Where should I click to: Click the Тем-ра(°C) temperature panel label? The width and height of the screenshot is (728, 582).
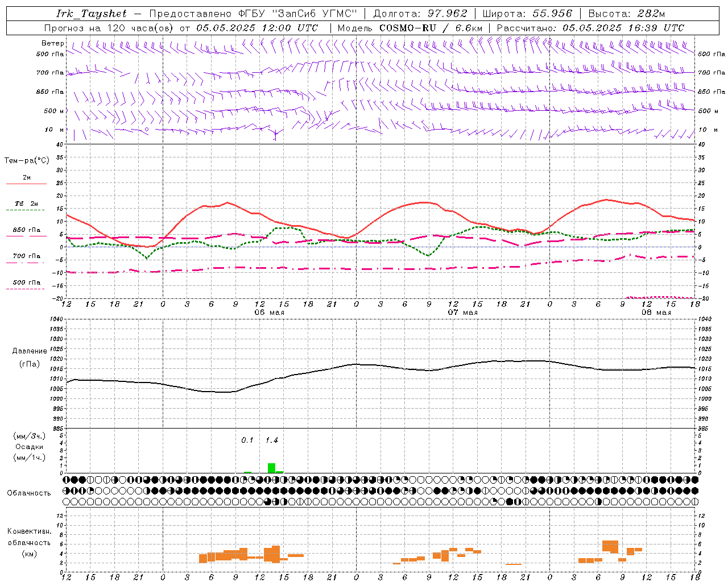tap(27, 160)
